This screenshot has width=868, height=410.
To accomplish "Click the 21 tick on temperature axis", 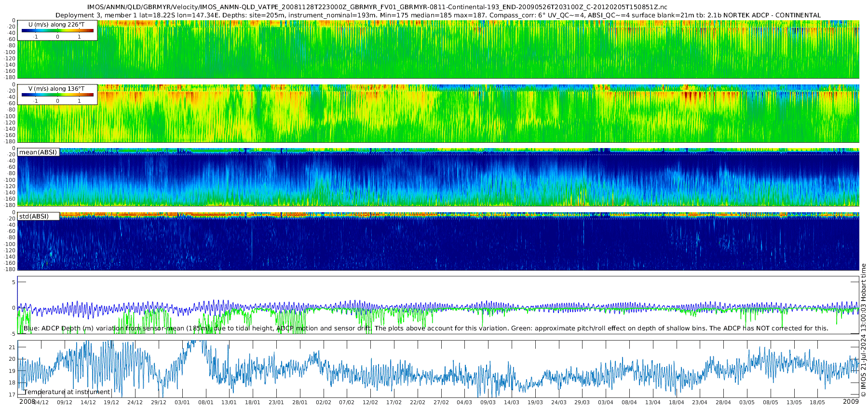I will 12,347.
